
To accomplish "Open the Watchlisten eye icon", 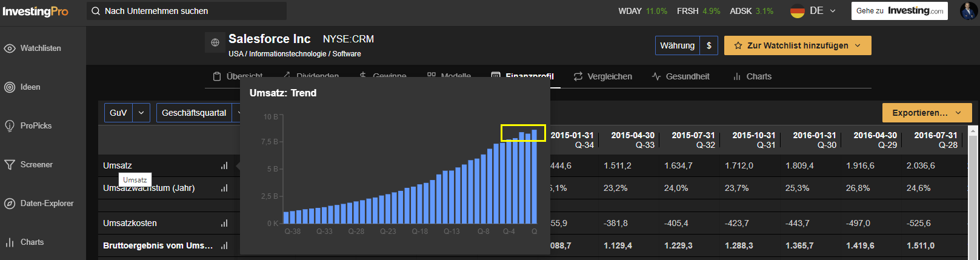I will pos(10,48).
